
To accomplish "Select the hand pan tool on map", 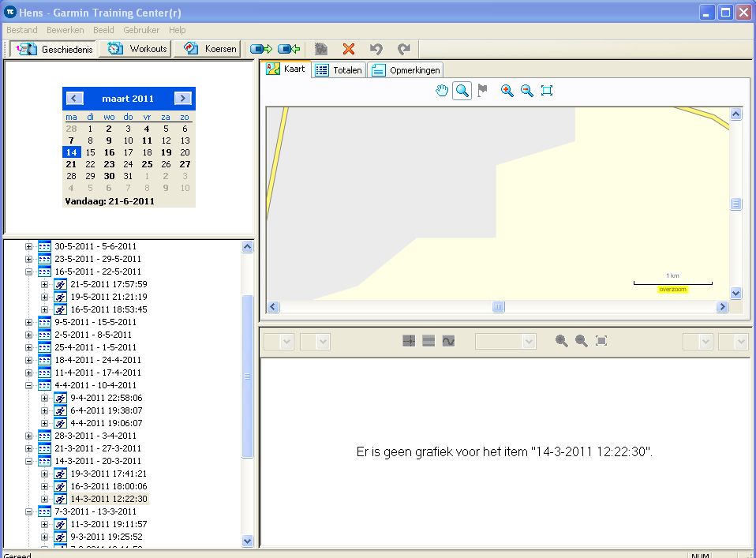I will pyautogui.click(x=443, y=91).
